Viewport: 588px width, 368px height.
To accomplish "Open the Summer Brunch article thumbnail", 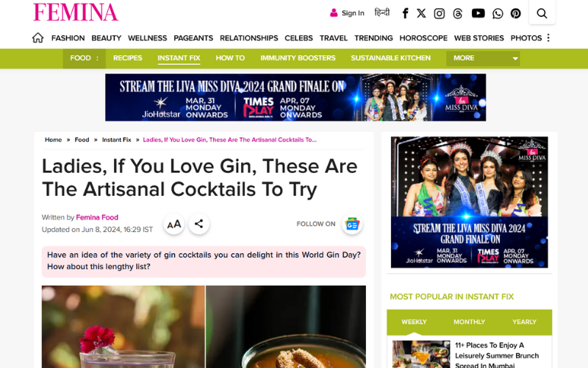I will [x=420, y=354].
